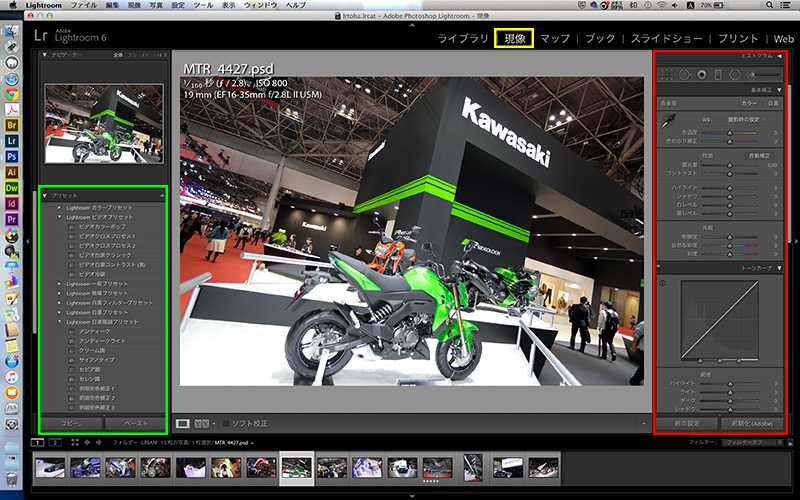Select the 白黒 black and white treatment
This screenshot has height=500, width=800.
click(x=773, y=103)
